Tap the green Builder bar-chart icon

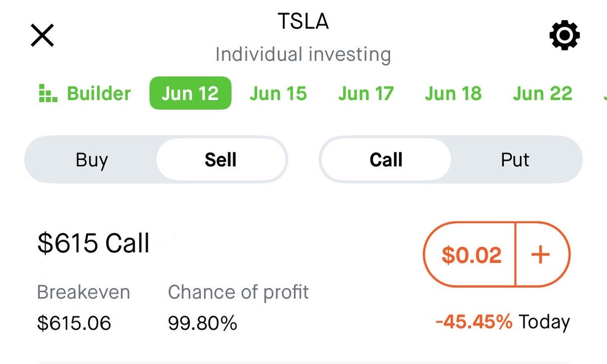[x=48, y=94]
